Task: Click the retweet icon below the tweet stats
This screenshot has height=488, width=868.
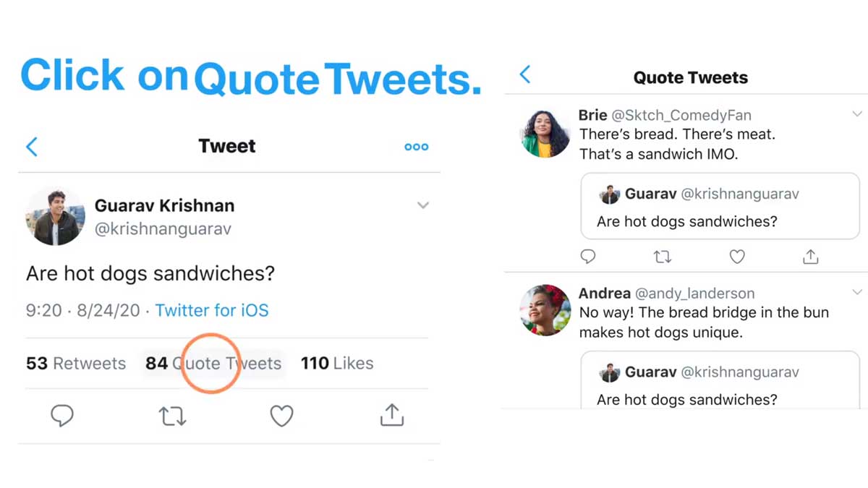Action: pos(172,415)
